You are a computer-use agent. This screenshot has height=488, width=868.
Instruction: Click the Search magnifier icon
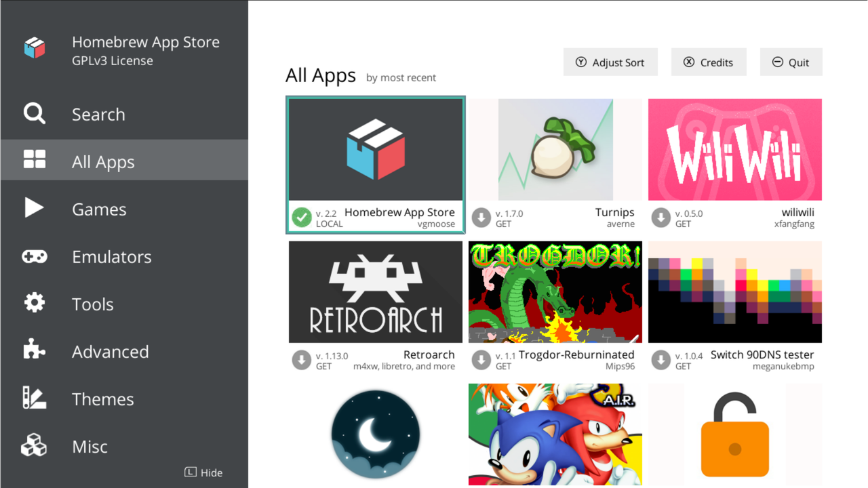point(35,113)
